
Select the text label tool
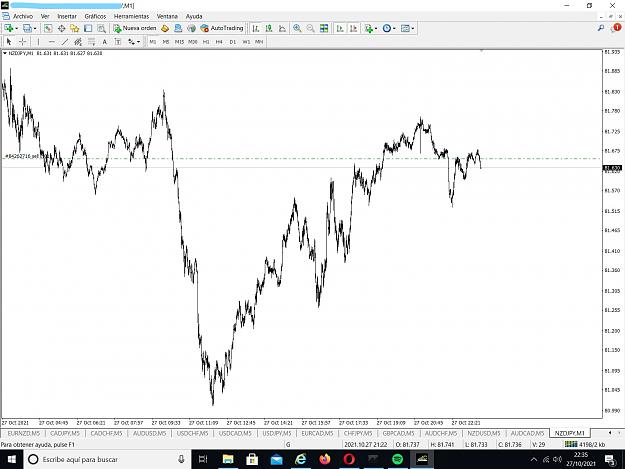(x=118, y=41)
